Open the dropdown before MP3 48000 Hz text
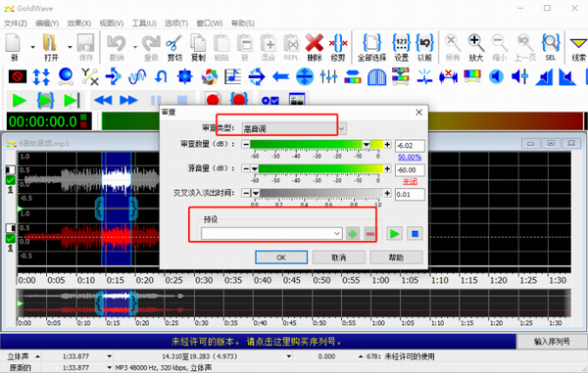Viewport: 588px width, 373px height. coord(110,367)
